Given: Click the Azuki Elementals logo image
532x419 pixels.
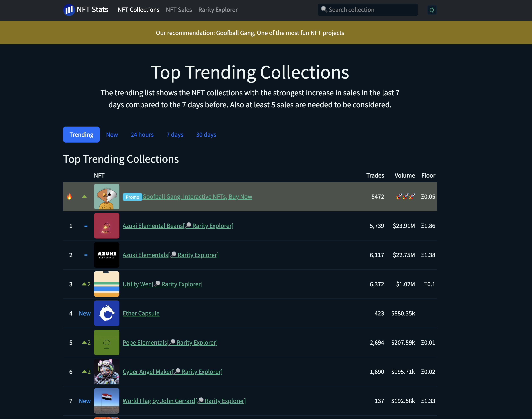Looking at the screenshot, I should (x=107, y=255).
